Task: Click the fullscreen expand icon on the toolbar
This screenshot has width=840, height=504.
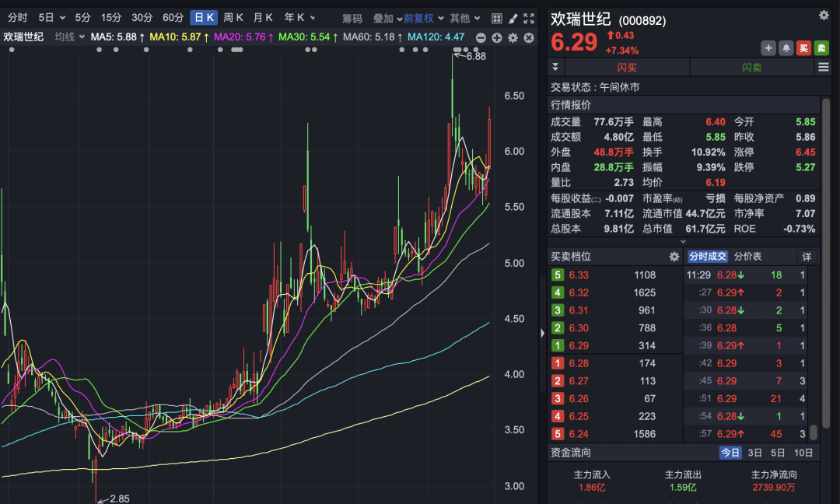Action: pos(529,17)
